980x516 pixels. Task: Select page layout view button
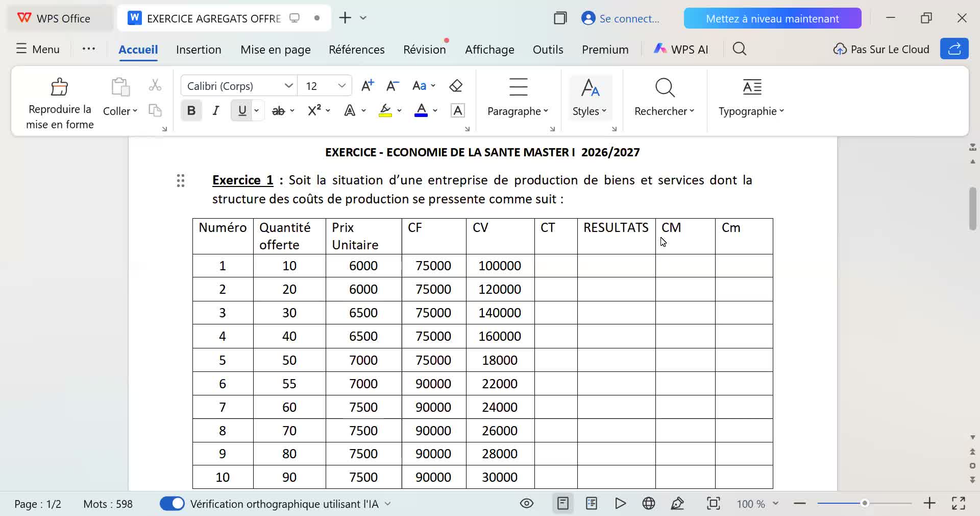click(563, 504)
